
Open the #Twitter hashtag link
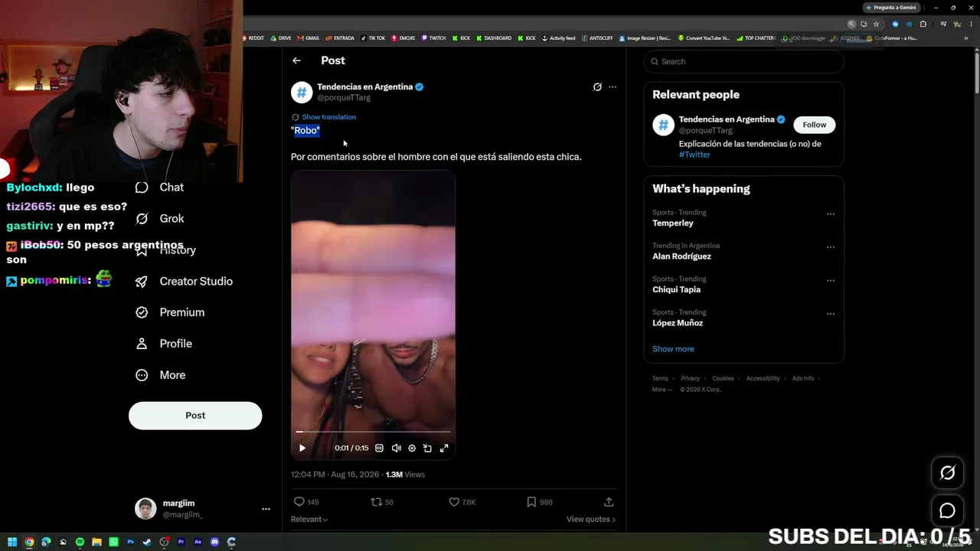pyautogui.click(x=694, y=155)
